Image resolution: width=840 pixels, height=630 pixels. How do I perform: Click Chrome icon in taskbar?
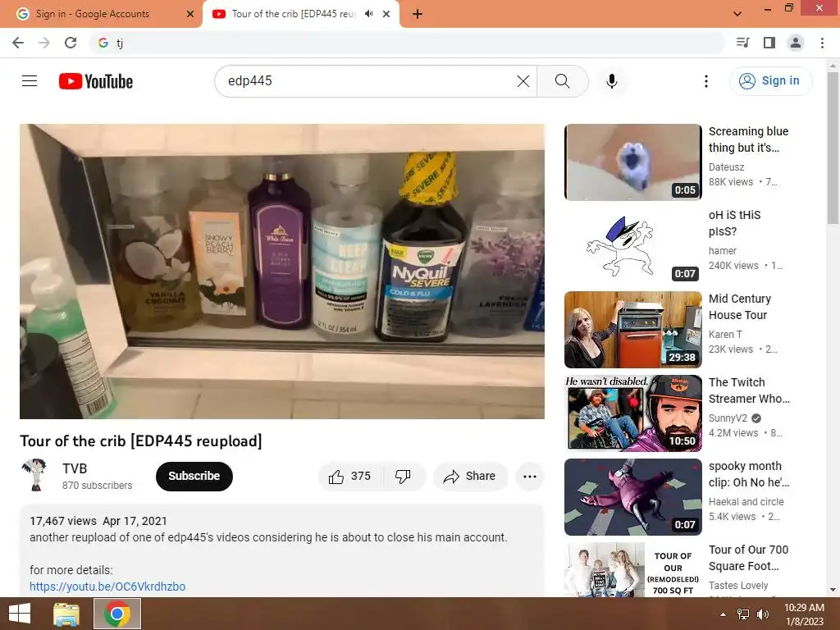coord(117,614)
